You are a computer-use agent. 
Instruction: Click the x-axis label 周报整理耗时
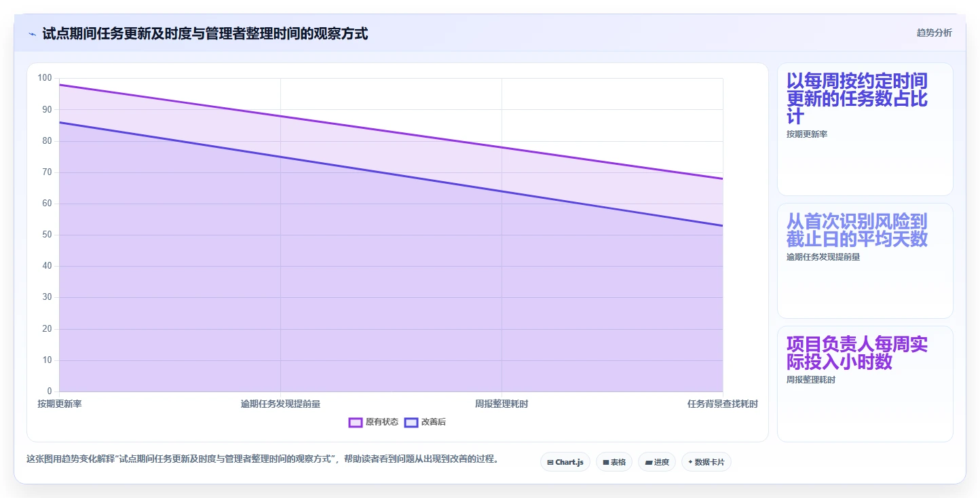[502, 404]
